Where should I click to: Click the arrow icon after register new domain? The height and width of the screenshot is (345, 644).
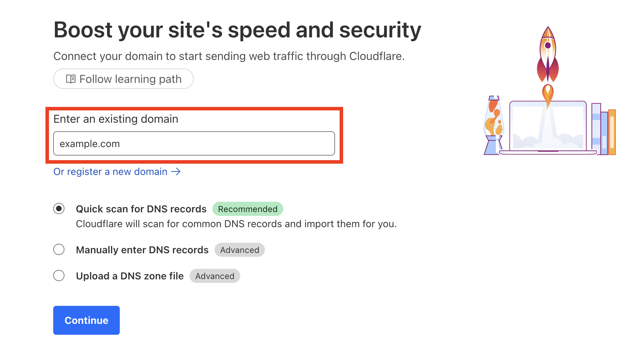(x=176, y=172)
